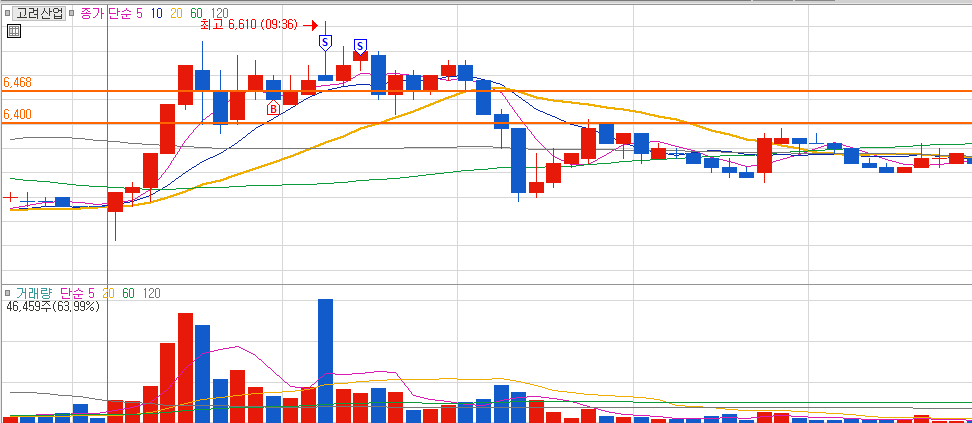Select the orange 20 moving average label in price panel
The width and height of the screenshot is (972, 423).
(x=177, y=14)
